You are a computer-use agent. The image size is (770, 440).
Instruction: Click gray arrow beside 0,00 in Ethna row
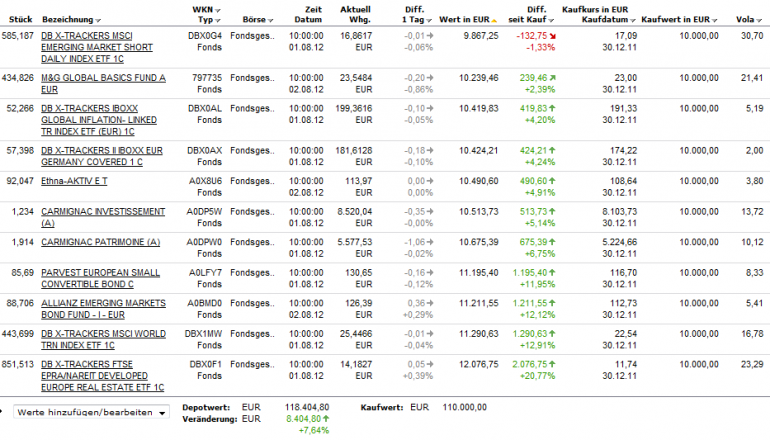click(x=430, y=181)
